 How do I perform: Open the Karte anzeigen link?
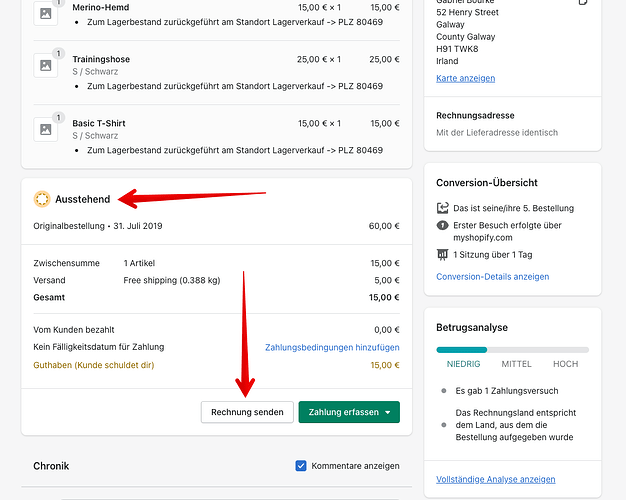click(x=465, y=78)
